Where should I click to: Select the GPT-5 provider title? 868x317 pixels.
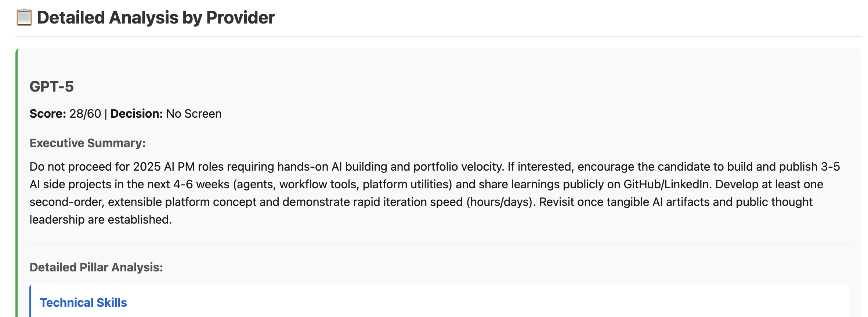click(51, 87)
